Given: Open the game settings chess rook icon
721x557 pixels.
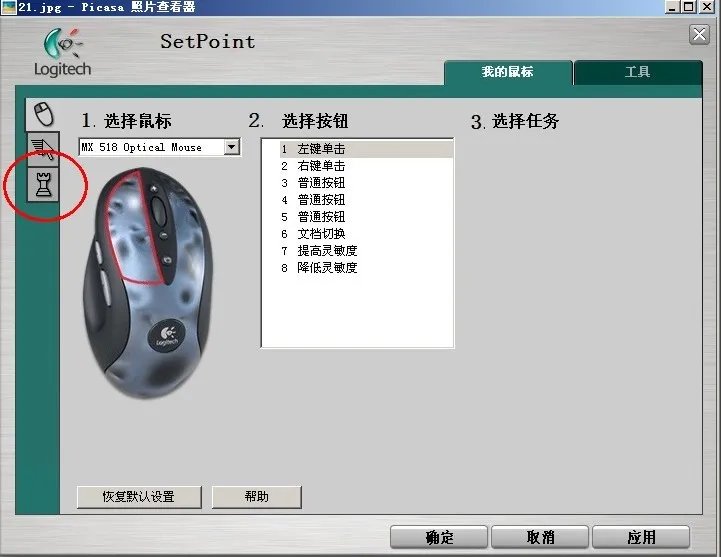Looking at the screenshot, I should point(43,184).
